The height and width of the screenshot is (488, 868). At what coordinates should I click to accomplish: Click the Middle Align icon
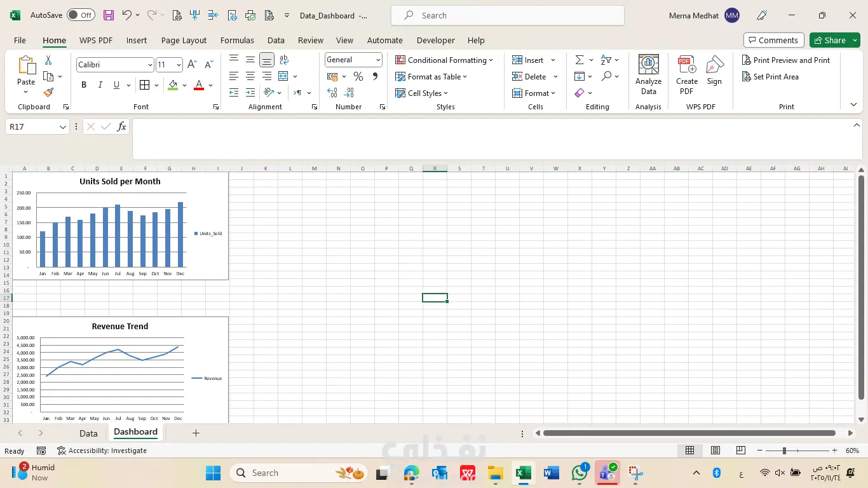pyautogui.click(x=250, y=60)
